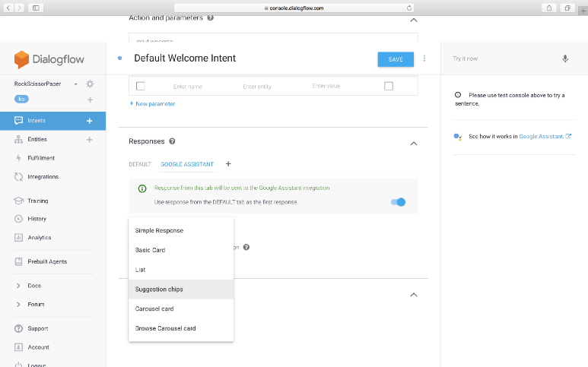The height and width of the screenshot is (367, 588).
Task: Click the Enter name parameter field
Action: (x=188, y=87)
